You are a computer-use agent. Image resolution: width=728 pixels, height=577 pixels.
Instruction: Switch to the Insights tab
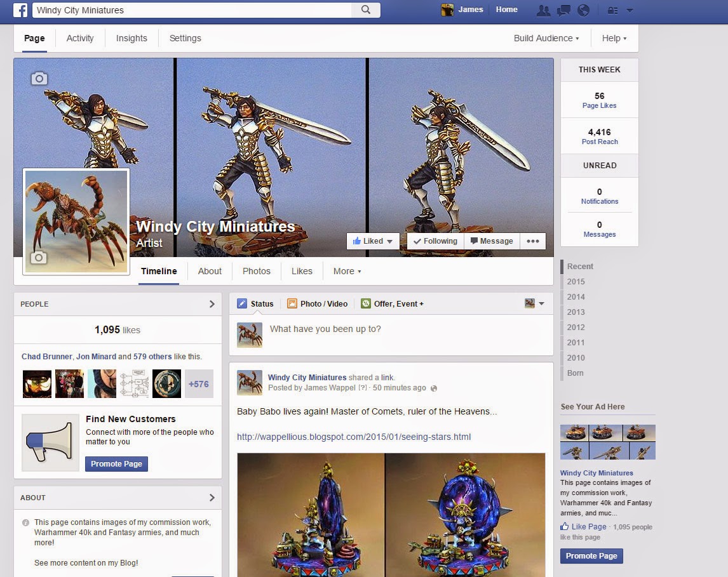[x=131, y=39]
